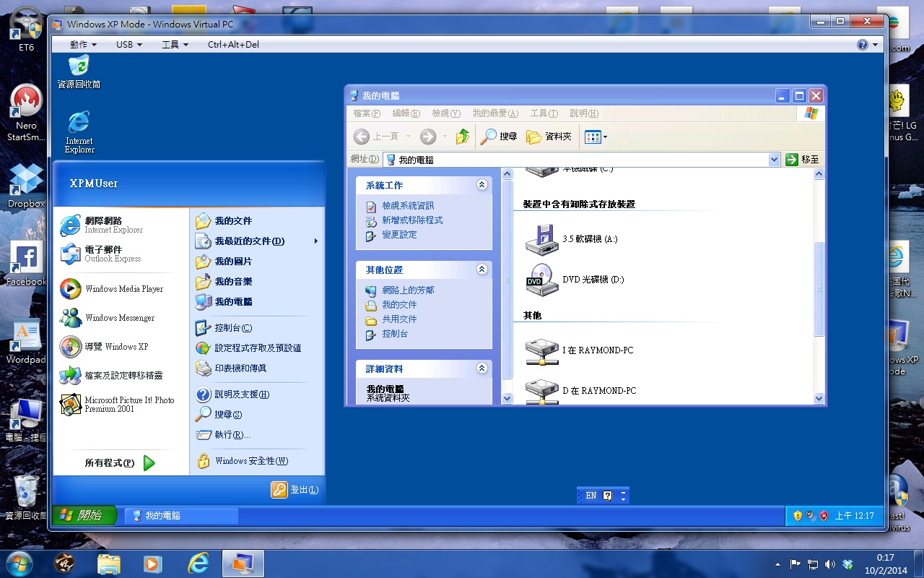
Task: Launch Windows Media Player from Start menu
Action: coord(120,289)
